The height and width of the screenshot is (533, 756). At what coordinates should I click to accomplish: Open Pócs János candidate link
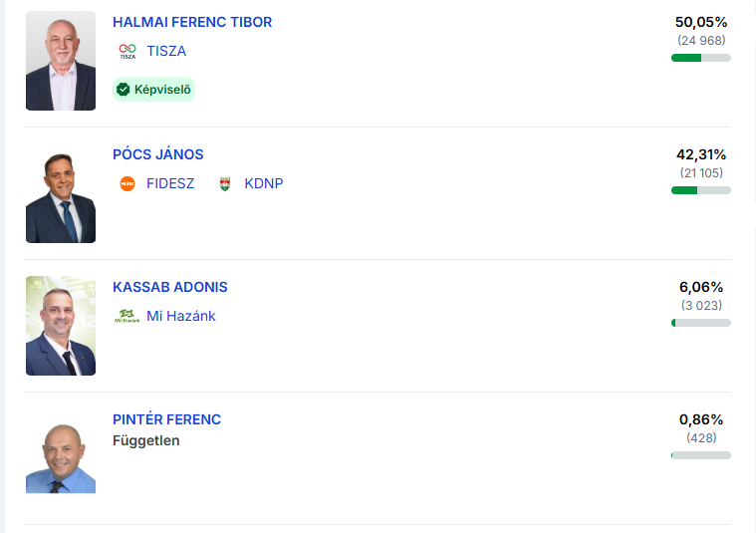pos(158,154)
